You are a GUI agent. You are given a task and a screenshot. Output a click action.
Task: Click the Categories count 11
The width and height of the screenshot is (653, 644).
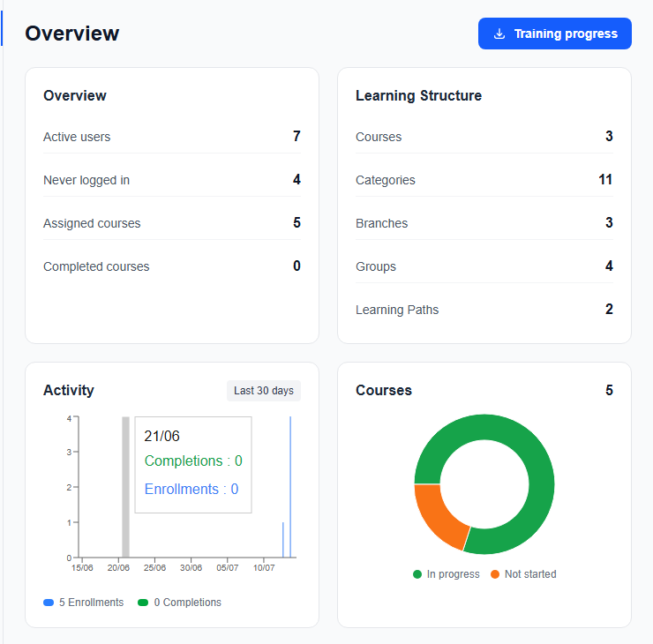coord(605,179)
